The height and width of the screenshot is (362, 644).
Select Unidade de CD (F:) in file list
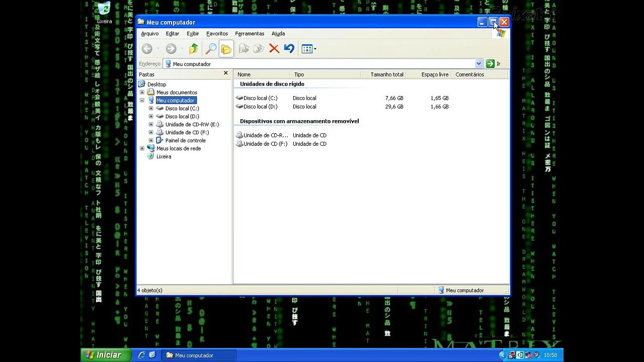click(x=265, y=144)
